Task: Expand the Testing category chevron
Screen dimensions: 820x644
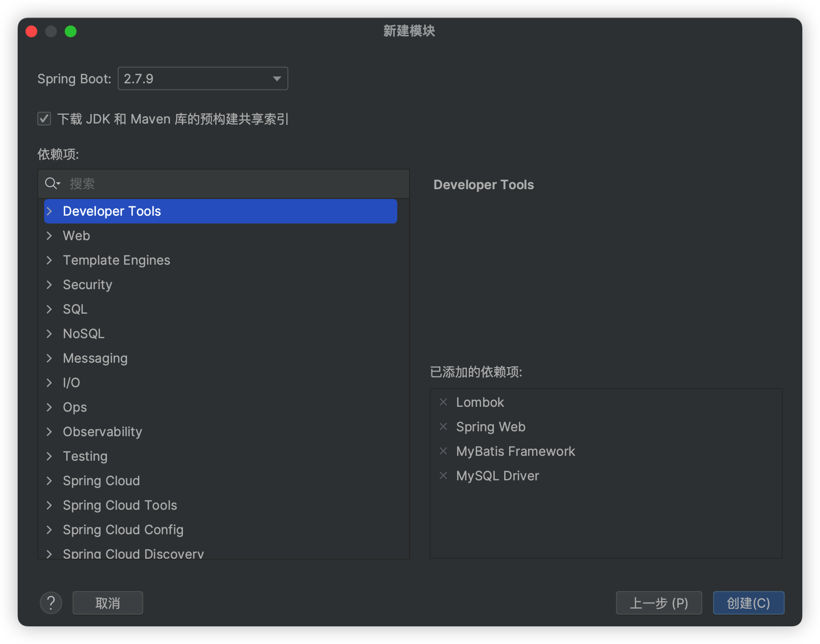Action: (x=49, y=456)
